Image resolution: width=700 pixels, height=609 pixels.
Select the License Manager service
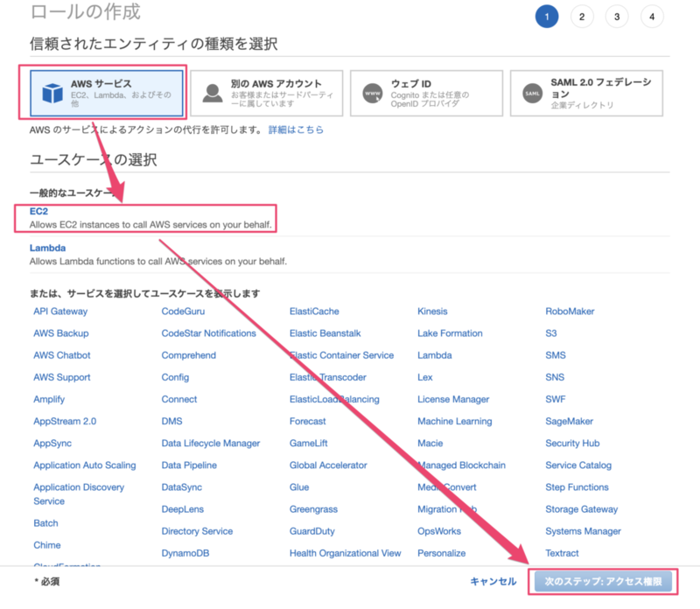453,399
